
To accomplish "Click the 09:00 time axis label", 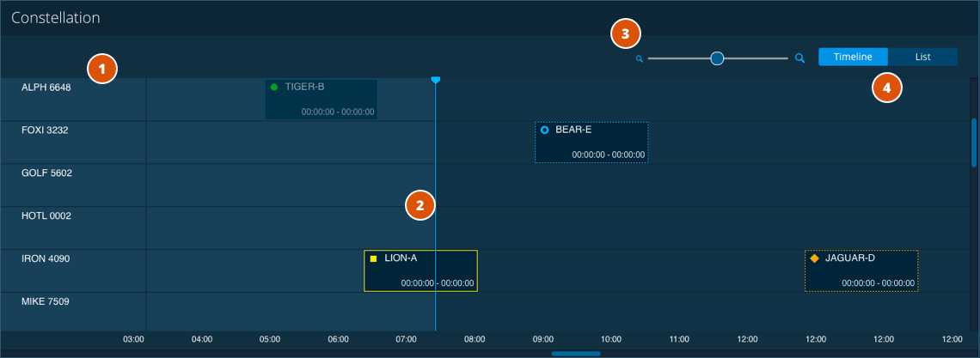I will (543, 339).
